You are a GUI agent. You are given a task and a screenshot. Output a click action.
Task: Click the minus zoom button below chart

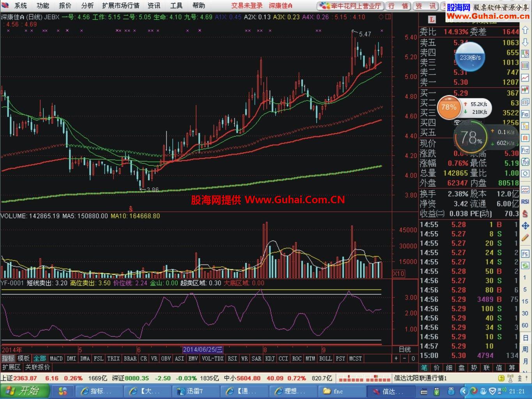(405, 358)
